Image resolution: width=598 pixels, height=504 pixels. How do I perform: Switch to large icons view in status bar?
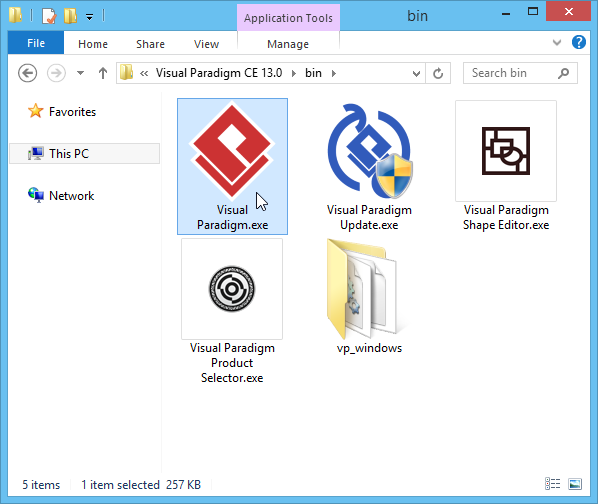(x=575, y=484)
